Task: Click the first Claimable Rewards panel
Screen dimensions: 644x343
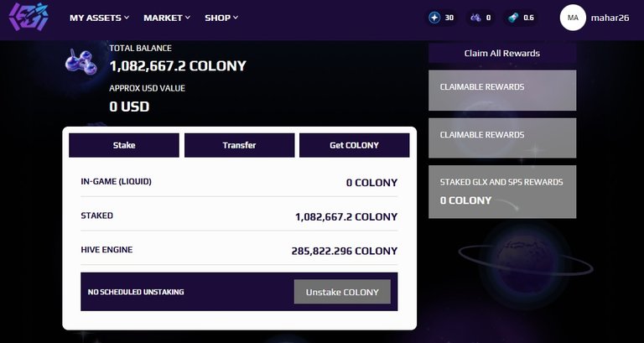Action: coord(502,91)
